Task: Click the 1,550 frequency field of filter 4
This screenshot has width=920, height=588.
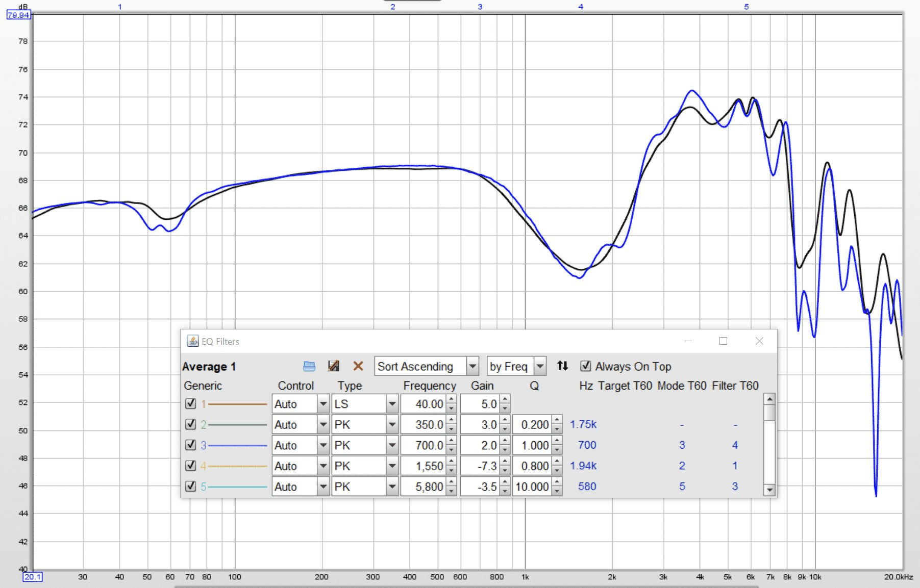Action: click(423, 466)
